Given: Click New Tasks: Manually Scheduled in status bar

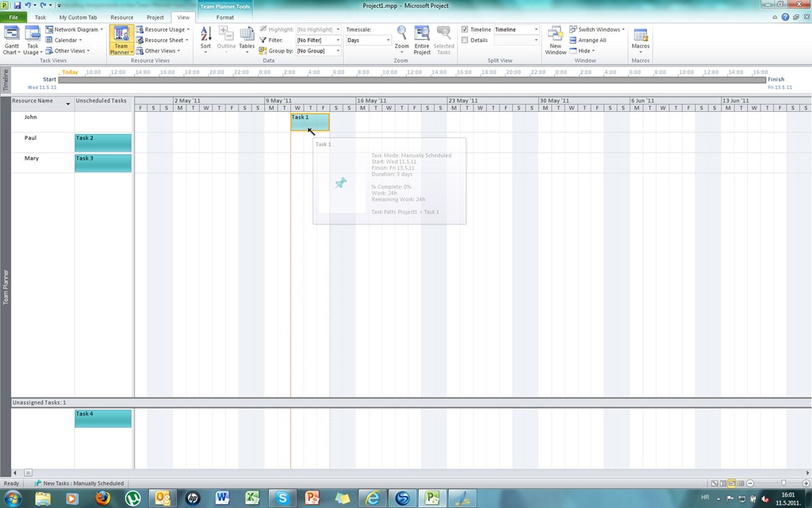Looking at the screenshot, I should tap(79, 483).
